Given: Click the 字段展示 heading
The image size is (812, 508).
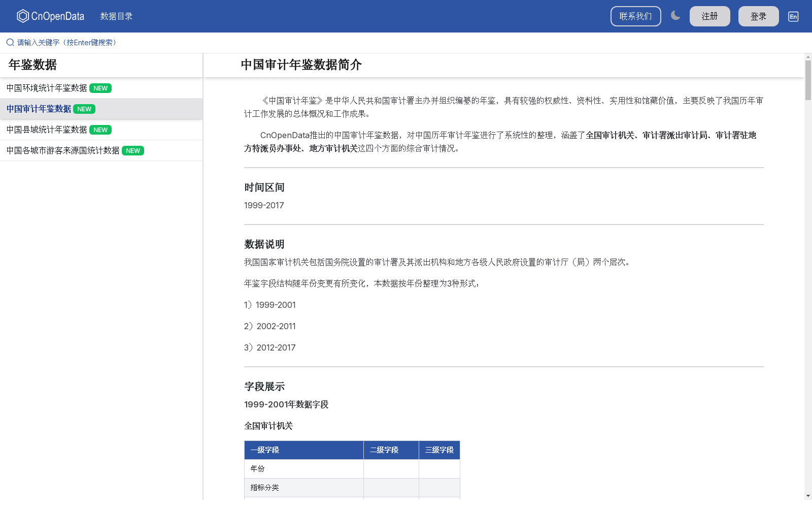Looking at the screenshot, I should pos(264,387).
